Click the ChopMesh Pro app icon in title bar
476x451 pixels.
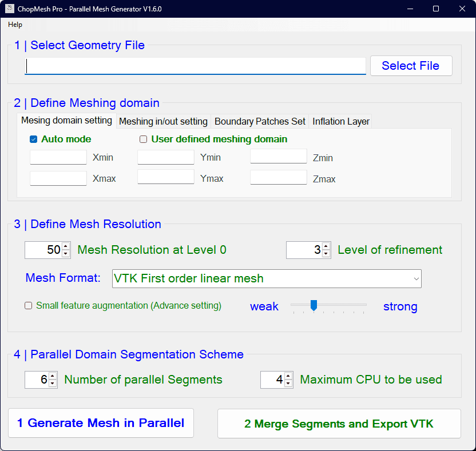[10, 9]
